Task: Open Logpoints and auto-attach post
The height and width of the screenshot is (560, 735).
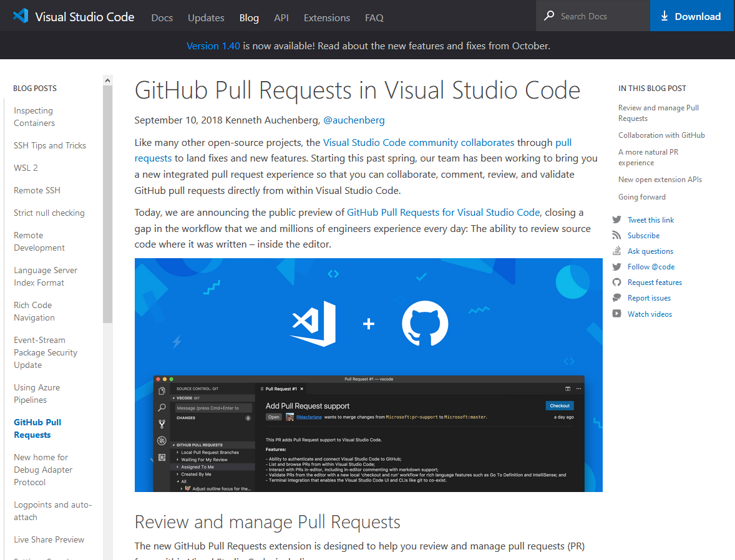Action: [x=53, y=511]
